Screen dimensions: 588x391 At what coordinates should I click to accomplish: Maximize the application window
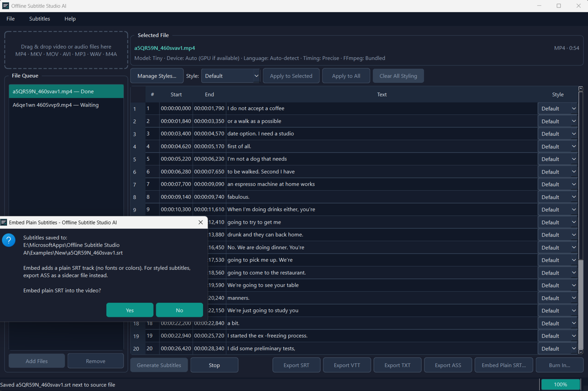[x=559, y=6]
